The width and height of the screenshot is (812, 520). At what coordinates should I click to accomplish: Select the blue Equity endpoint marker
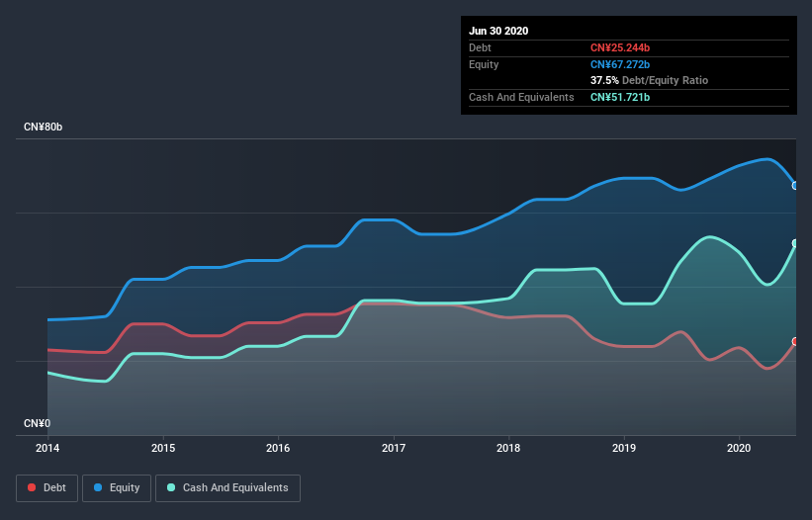[795, 185]
